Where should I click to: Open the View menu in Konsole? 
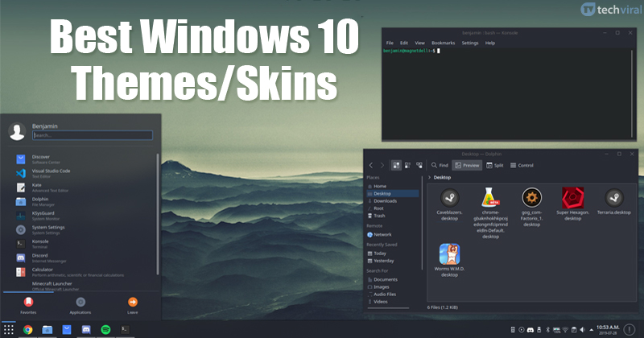[419, 43]
